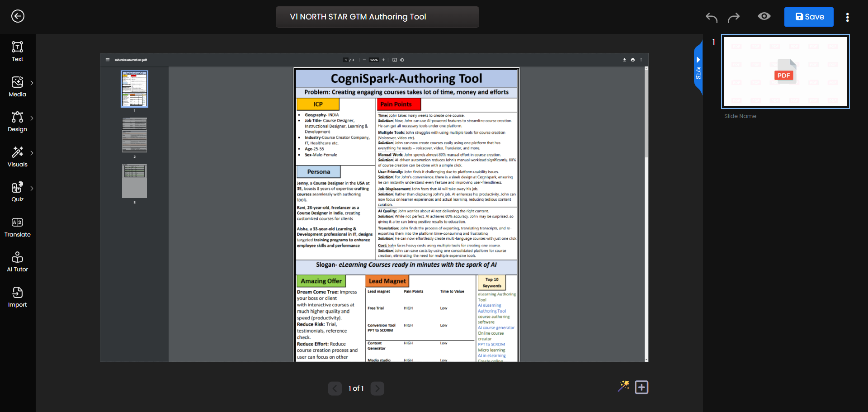Toggle the PDF viewer sidebar menu
Image resolution: width=868 pixels, height=412 pixels.
coord(108,60)
